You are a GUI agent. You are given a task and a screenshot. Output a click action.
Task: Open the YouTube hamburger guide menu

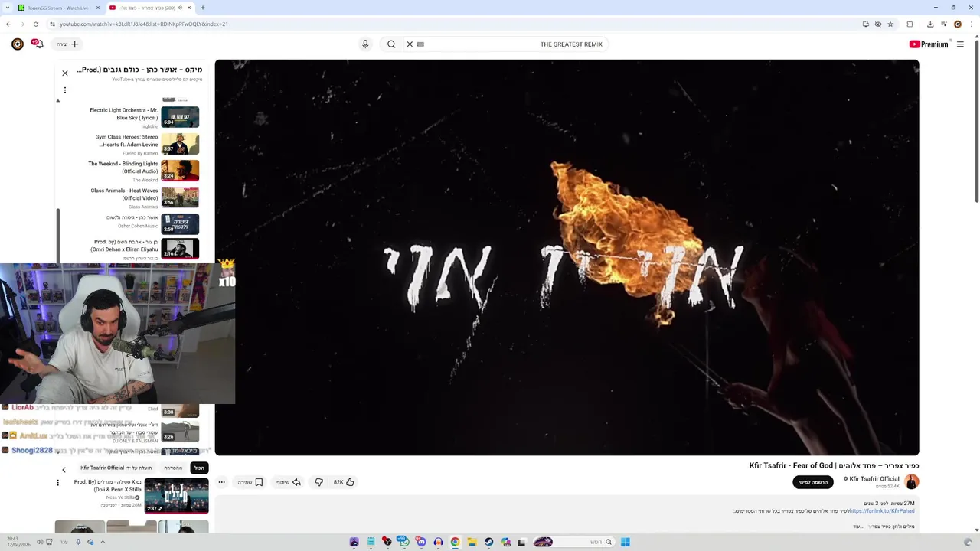point(960,44)
